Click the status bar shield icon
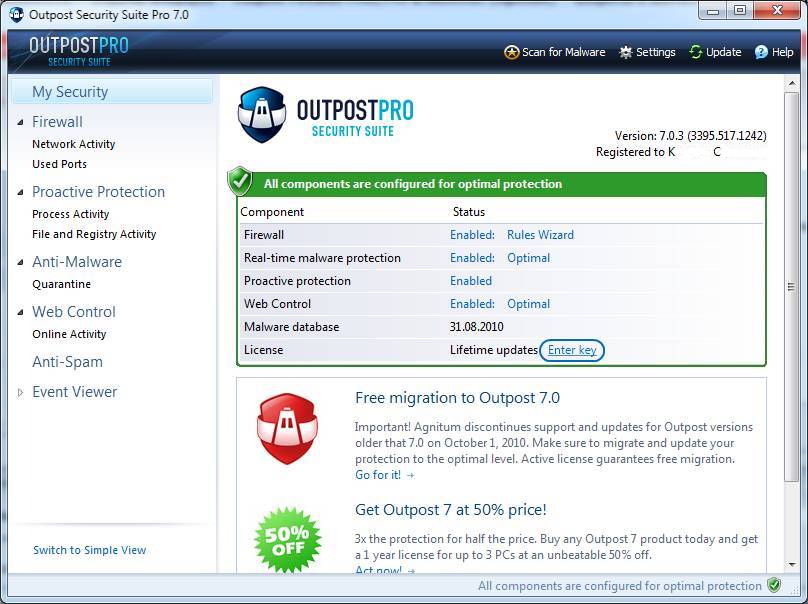The width and height of the screenshot is (808, 604). (x=773, y=585)
